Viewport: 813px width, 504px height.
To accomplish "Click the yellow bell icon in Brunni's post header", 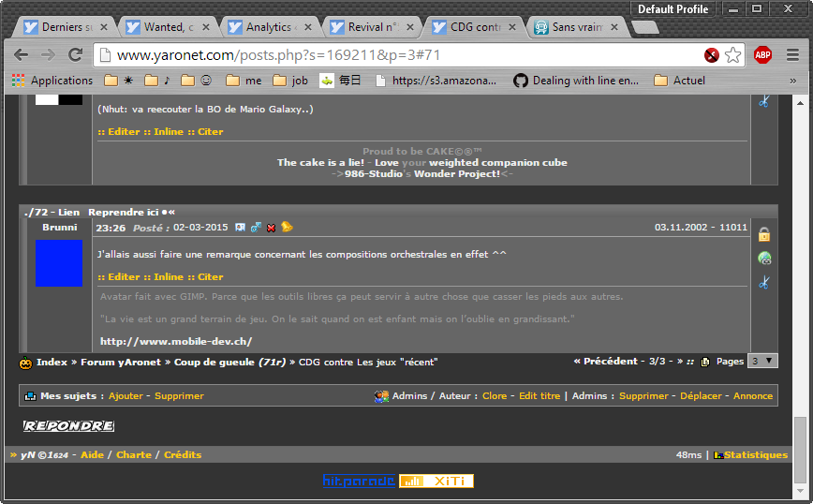I will [287, 227].
